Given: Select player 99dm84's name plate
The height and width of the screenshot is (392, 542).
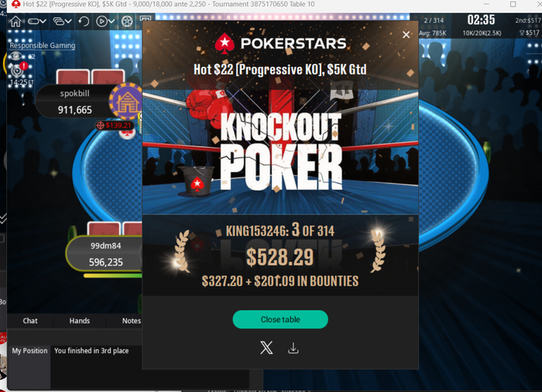Looking at the screenshot, I should pyautogui.click(x=105, y=253).
